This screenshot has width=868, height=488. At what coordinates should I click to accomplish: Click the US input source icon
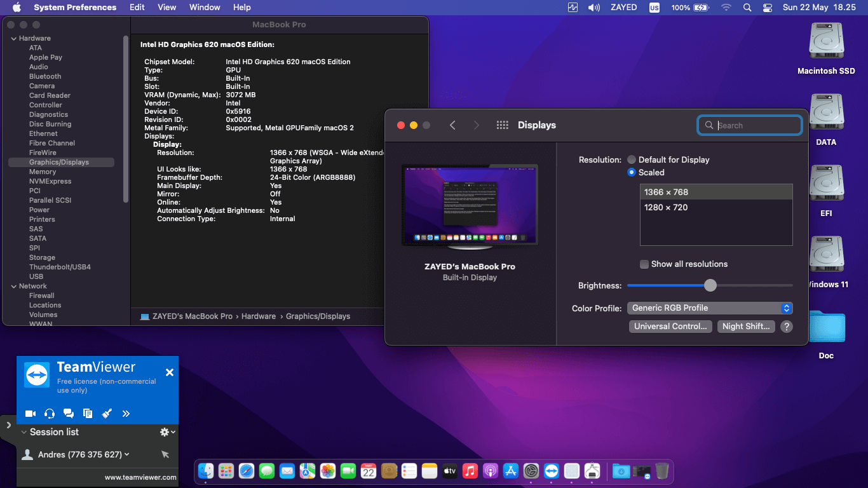654,8
